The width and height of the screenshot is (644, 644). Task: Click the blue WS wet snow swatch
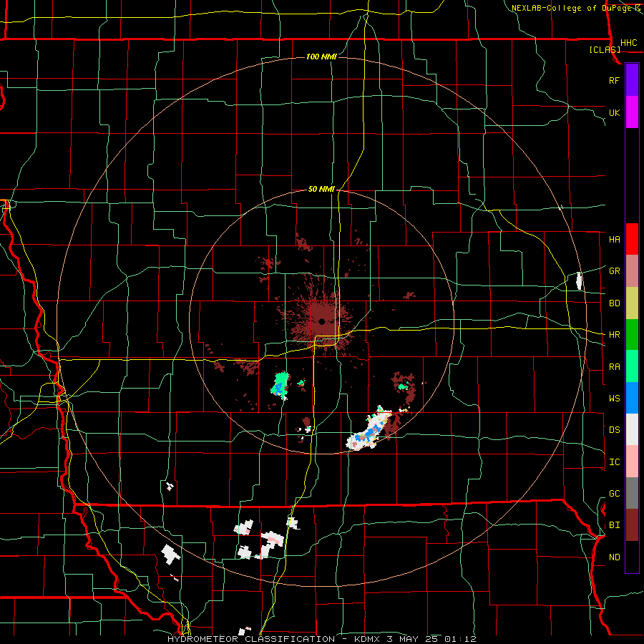(632, 398)
